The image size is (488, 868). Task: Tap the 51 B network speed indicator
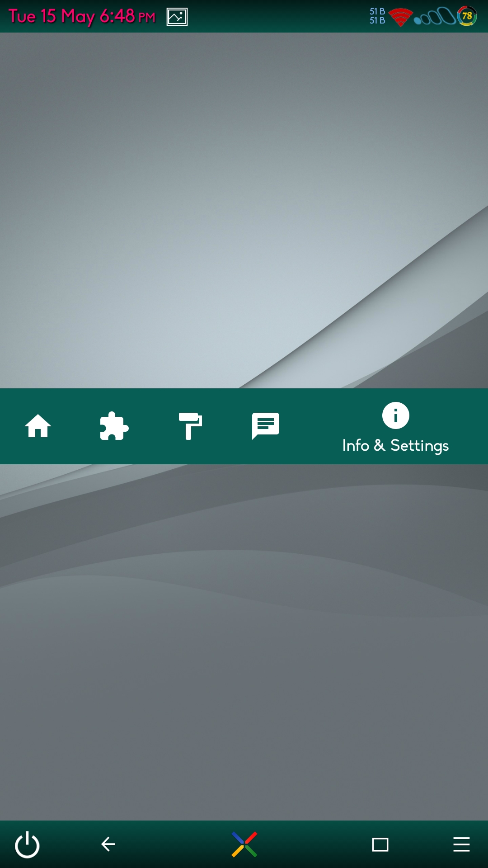pyautogui.click(x=377, y=16)
